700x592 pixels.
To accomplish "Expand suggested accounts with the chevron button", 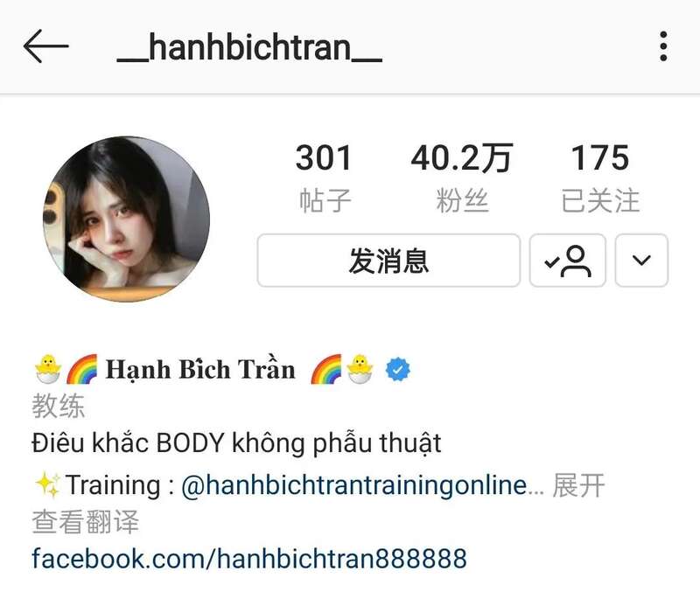I will 641,261.
